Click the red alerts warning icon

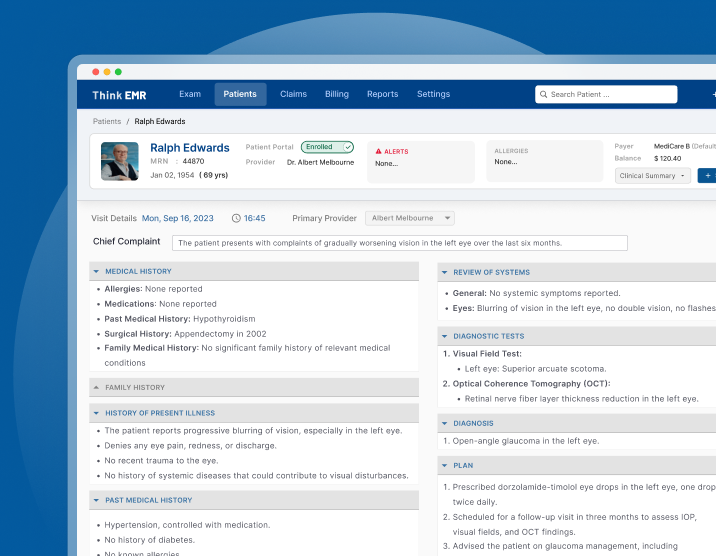click(379, 151)
